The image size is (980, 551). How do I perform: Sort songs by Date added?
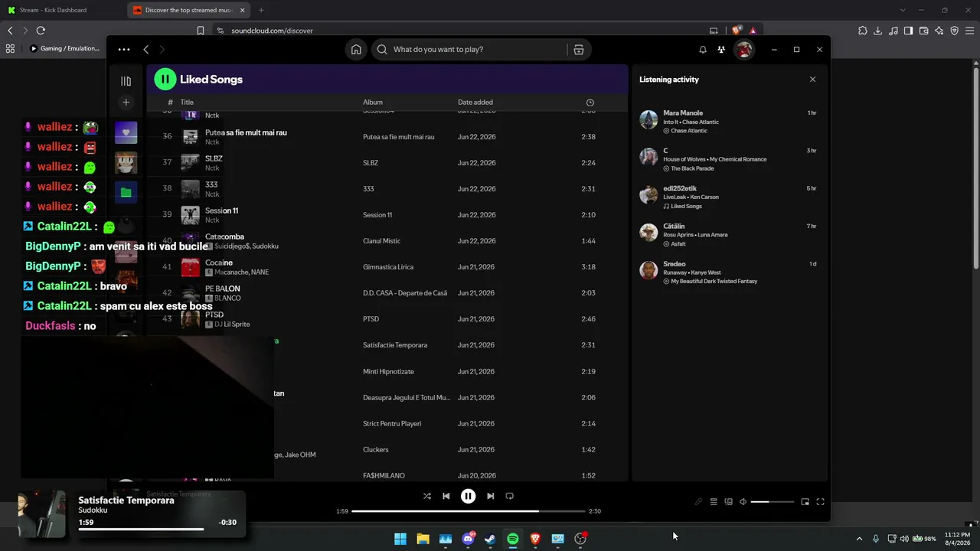click(475, 103)
